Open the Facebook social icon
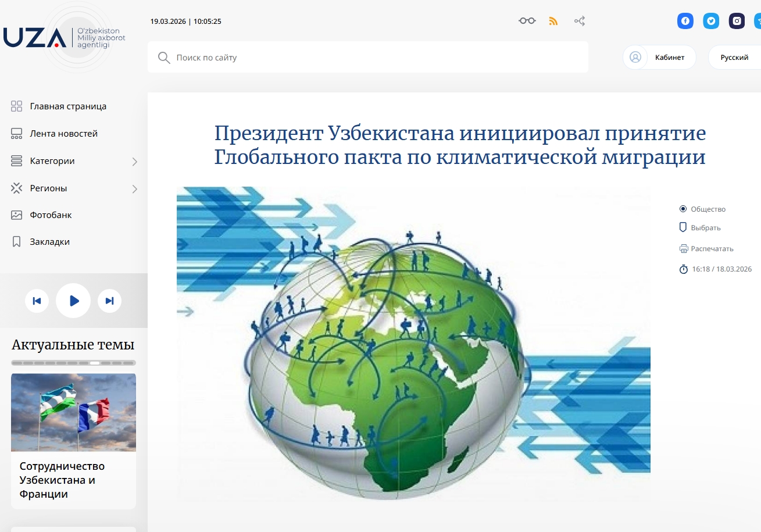This screenshot has width=761, height=532. pyautogui.click(x=685, y=21)
